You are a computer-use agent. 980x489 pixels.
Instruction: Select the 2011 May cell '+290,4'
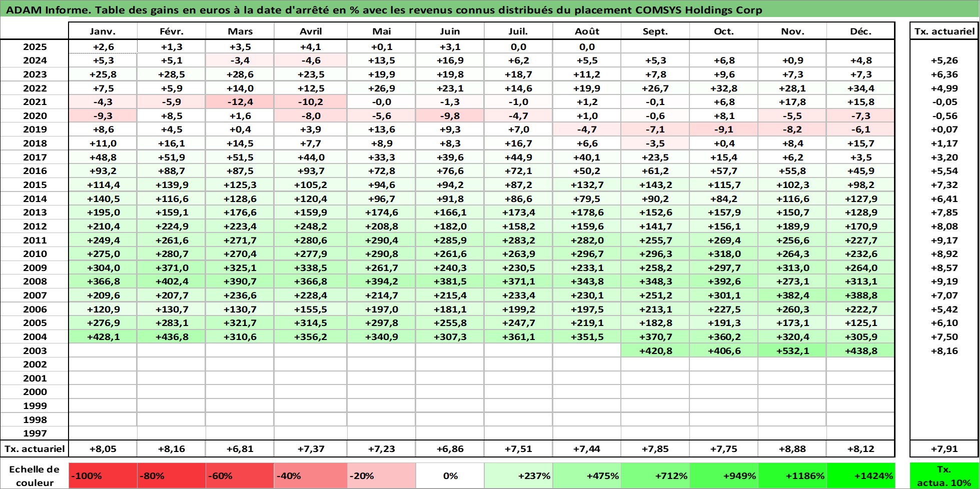tap(382, 240)
